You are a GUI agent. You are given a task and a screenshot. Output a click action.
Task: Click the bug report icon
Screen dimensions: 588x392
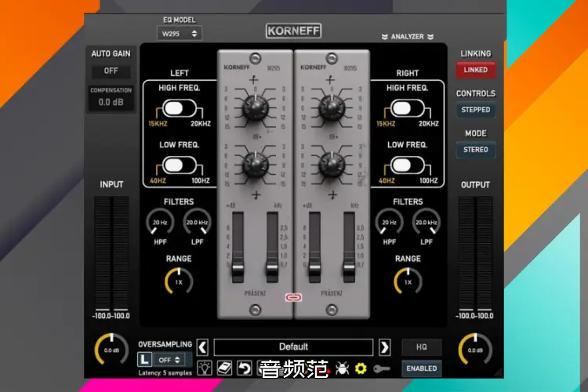tap(342, 368)
